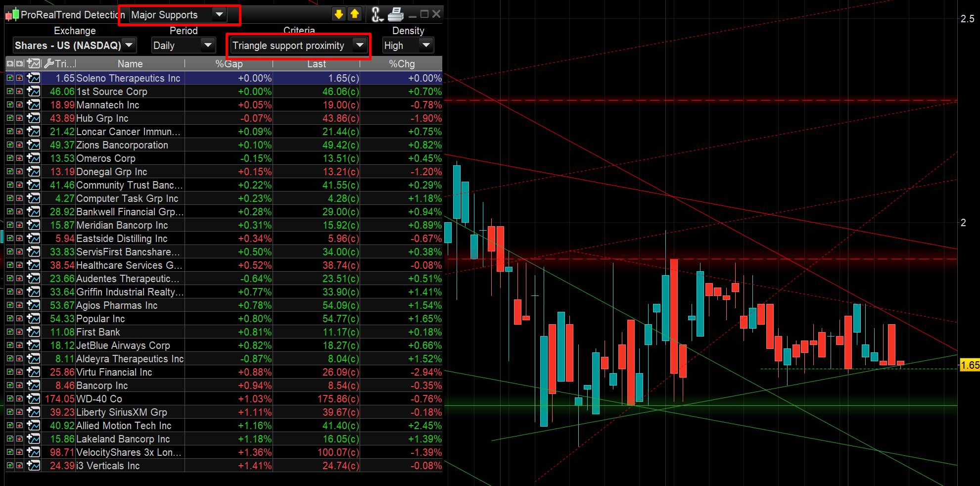Click the green buy arrow for 1st Source Corp
Screen dimensions: 980x486
(x=10, y=92)
